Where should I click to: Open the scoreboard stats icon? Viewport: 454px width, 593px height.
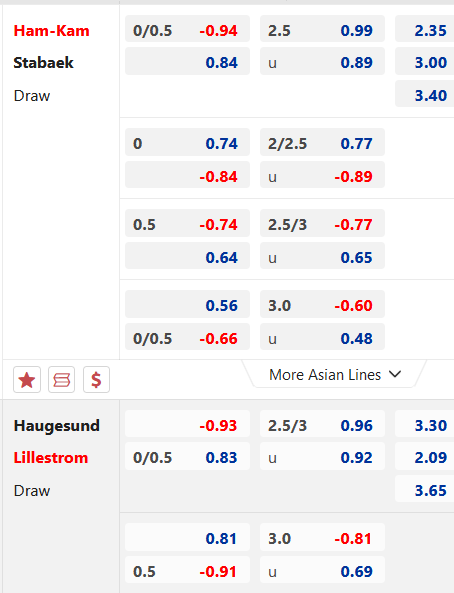(x=62, y=380)
